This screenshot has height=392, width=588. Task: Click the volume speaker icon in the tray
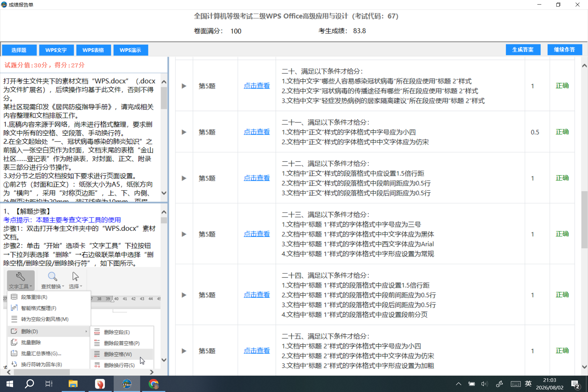(x=484, y=384)
